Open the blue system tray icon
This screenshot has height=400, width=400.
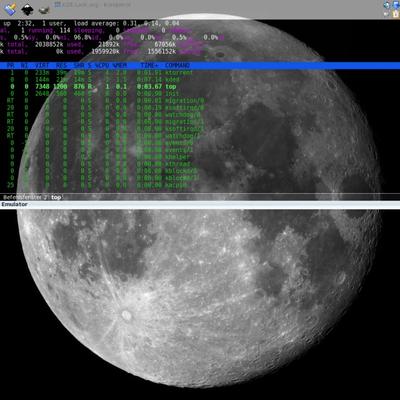tap(396, 5)
